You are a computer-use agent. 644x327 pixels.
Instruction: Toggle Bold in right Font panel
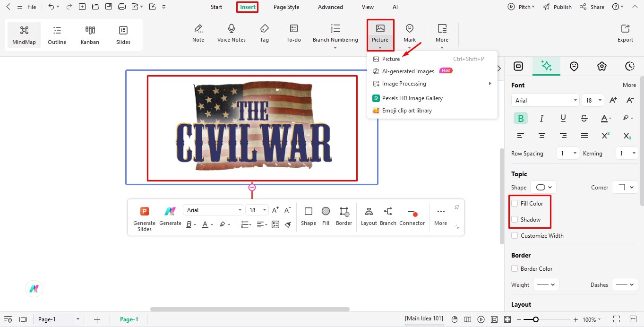(521, 118)
